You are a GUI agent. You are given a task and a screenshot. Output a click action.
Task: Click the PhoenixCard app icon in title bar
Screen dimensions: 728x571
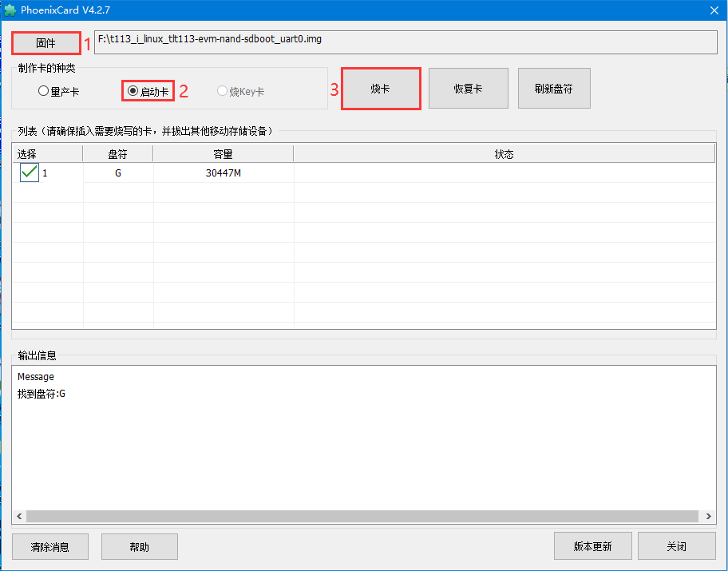(x=10, y=10)
